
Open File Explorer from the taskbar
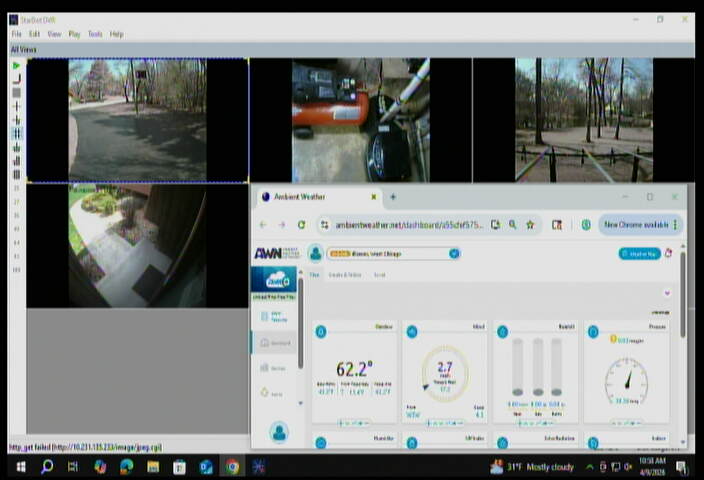(153, 467)
